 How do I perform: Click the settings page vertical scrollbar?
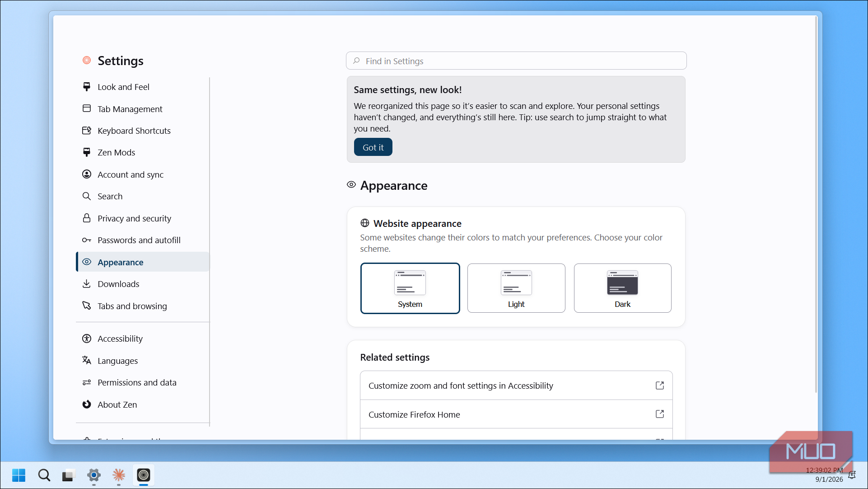coord(816,204)
